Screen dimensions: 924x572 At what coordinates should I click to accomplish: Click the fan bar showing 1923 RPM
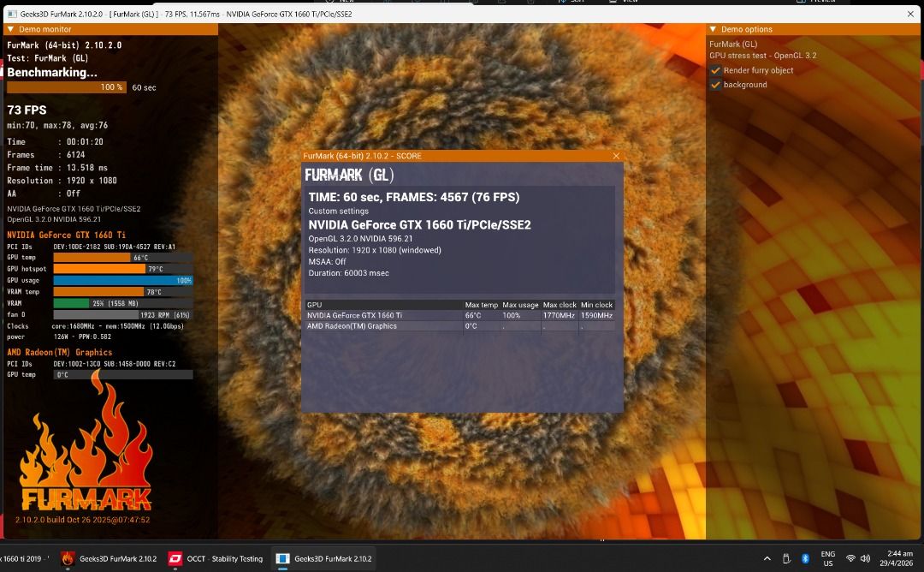click(122, 315)
